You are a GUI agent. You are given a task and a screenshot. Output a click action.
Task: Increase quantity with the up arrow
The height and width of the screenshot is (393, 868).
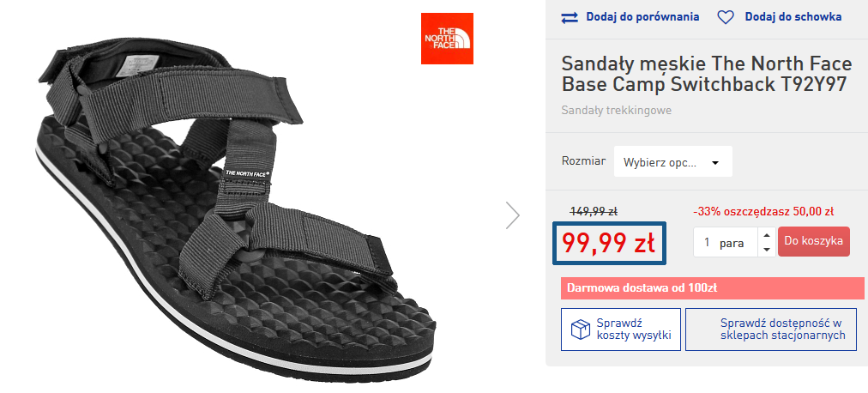(x=767, y=235)
